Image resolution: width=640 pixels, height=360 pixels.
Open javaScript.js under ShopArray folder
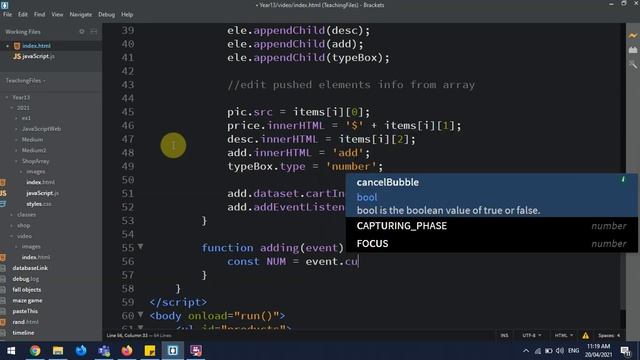(42, 193)
